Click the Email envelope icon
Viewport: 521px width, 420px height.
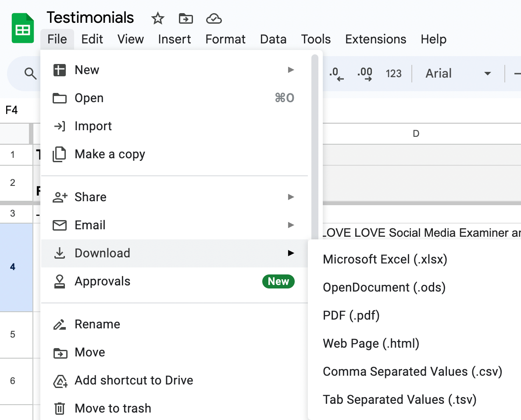pos(60,225)
